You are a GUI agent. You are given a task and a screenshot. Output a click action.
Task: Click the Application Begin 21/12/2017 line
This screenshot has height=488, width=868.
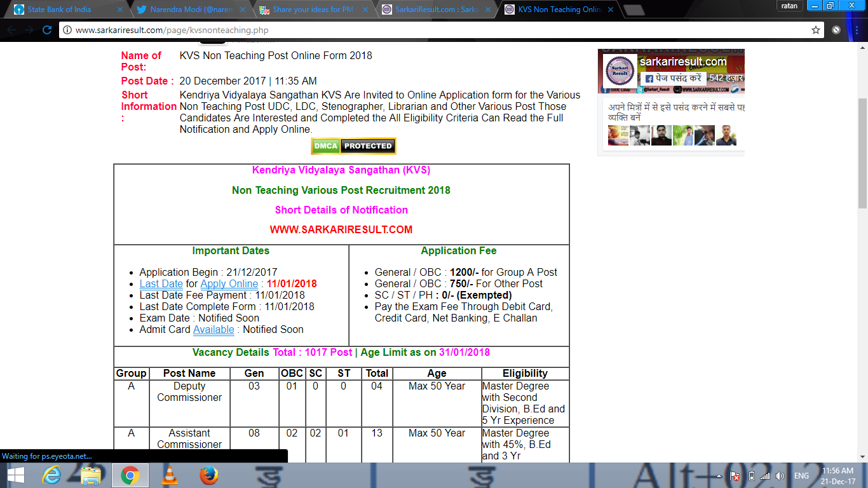click(x=208, y=272)
